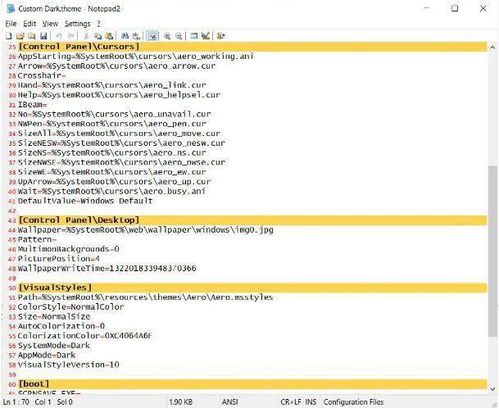The image size is (499, 408).
Task: Click the scroll up arrow of editor
Action: click(492, 48)
